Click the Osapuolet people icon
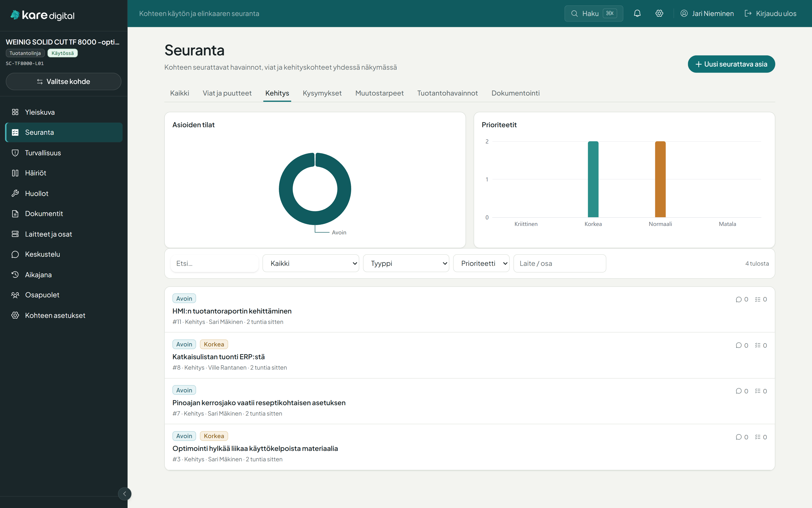 tap(15, 295)
